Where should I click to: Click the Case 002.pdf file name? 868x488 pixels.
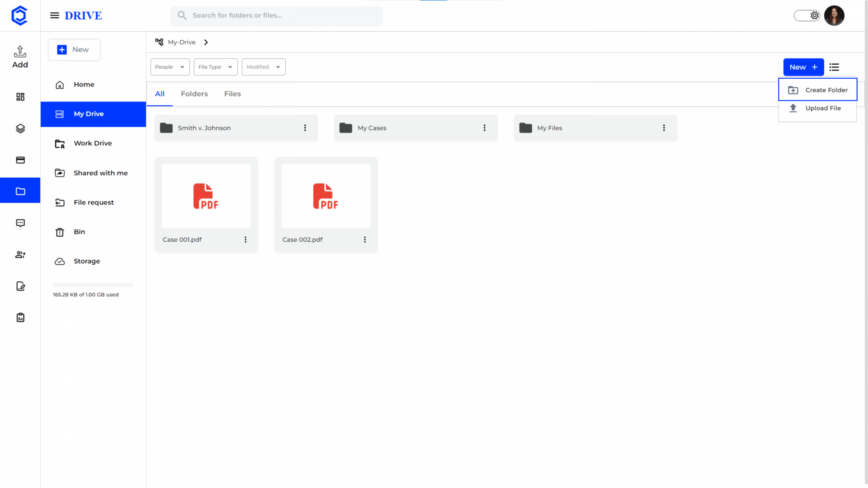(302, 239)
